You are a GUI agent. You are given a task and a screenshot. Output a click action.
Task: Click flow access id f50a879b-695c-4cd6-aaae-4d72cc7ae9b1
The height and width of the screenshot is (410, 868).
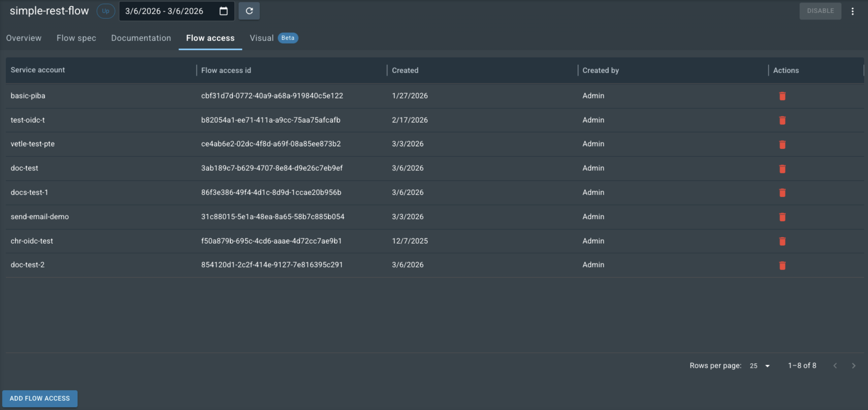pos(271,241)
